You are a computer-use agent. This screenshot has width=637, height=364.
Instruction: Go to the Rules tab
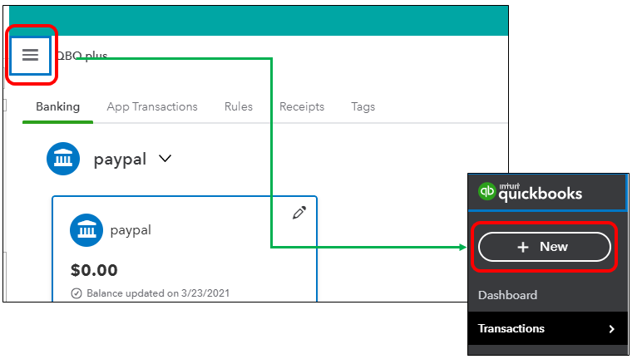pos(239,106)
